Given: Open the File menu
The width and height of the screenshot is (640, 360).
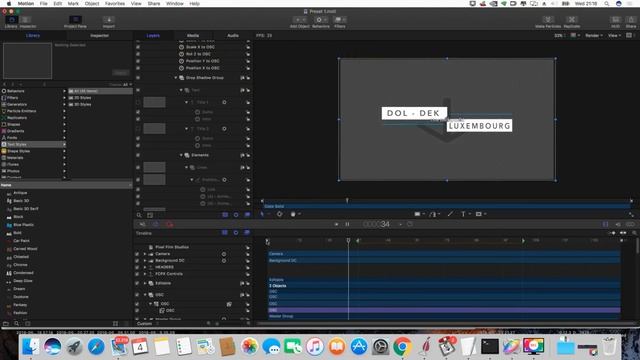Looking at the screenshot, I should 43,3.
